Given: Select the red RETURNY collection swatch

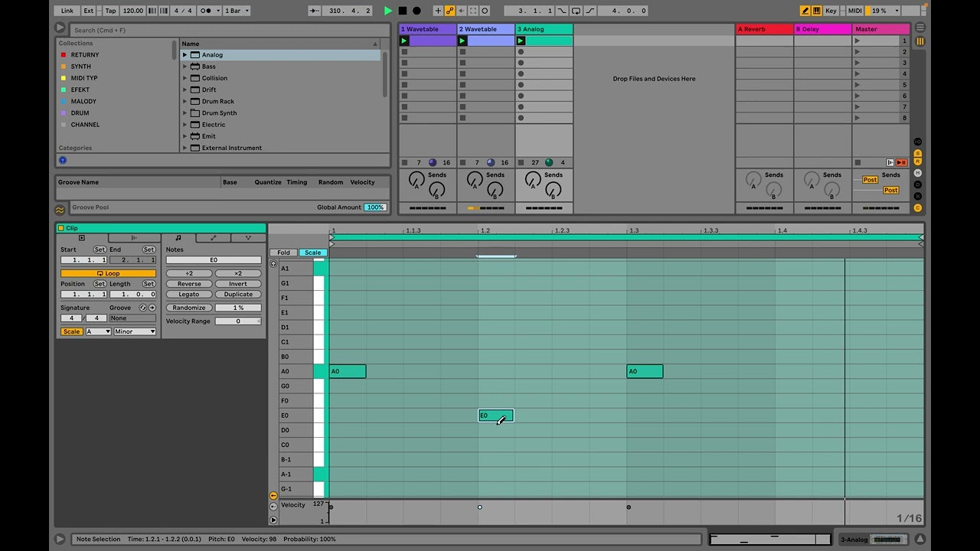Looking at the screenshot, I should click(x=64, y=55).
